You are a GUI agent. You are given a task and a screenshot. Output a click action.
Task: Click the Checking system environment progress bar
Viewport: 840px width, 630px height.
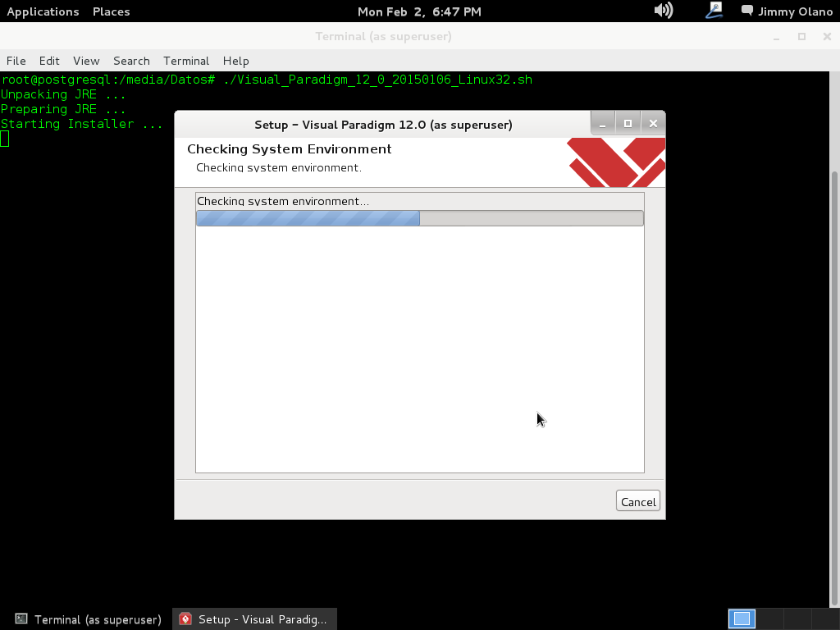click(x=419, y=218)
